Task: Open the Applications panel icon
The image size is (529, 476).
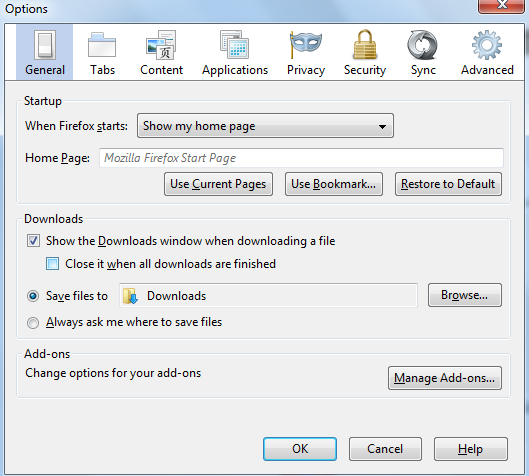Action: (x=234, y=45)
